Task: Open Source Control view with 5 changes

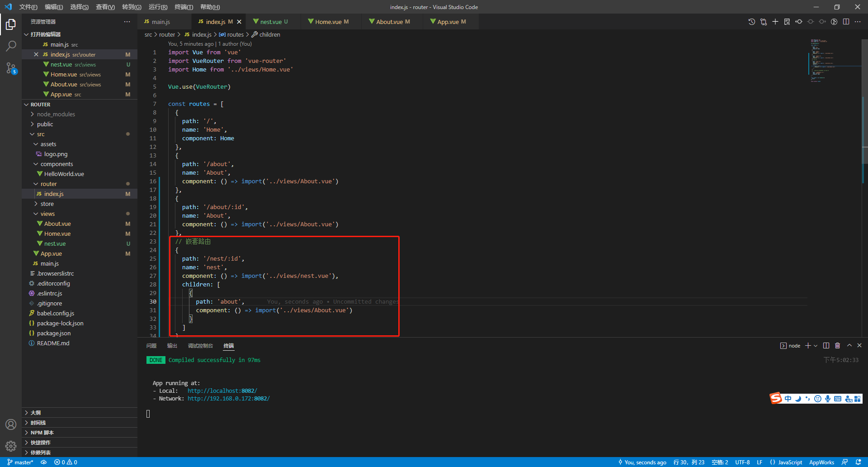Action: [x=11, y=68]
